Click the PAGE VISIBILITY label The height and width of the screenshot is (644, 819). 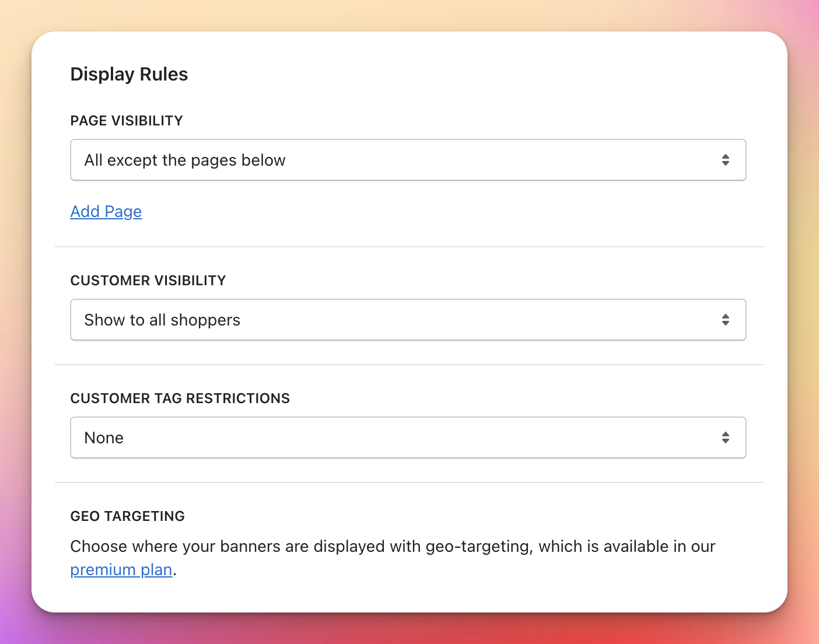127,121
